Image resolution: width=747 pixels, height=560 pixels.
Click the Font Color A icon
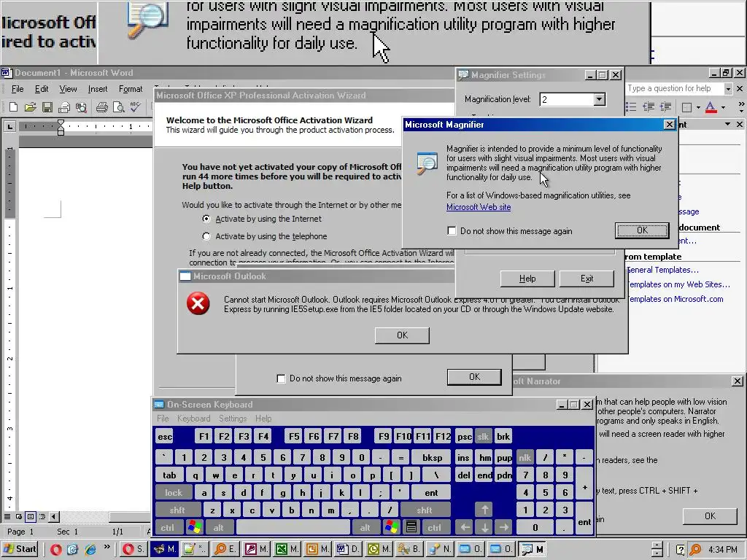[711, 107]
